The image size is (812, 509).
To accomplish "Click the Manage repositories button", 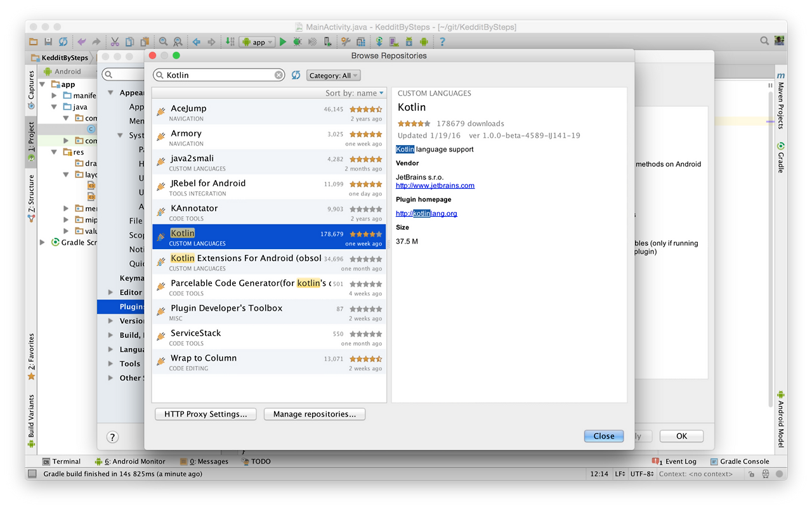I will click(315, 414).
